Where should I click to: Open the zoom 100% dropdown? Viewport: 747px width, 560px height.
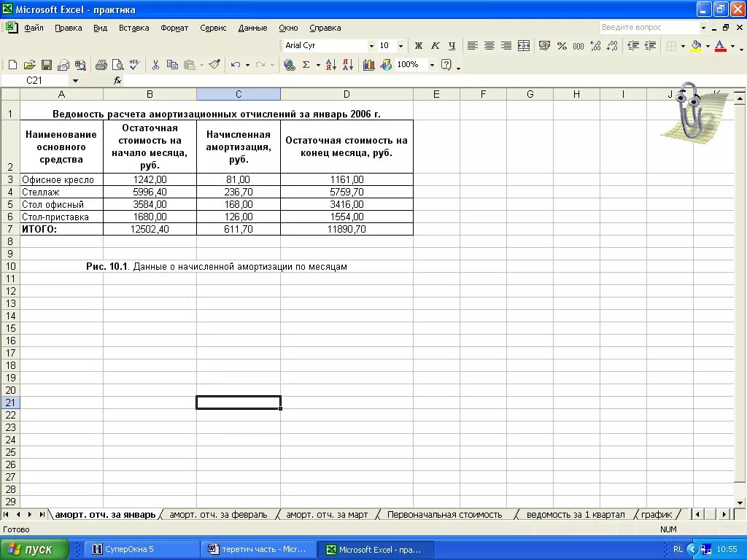click(432, 65)
